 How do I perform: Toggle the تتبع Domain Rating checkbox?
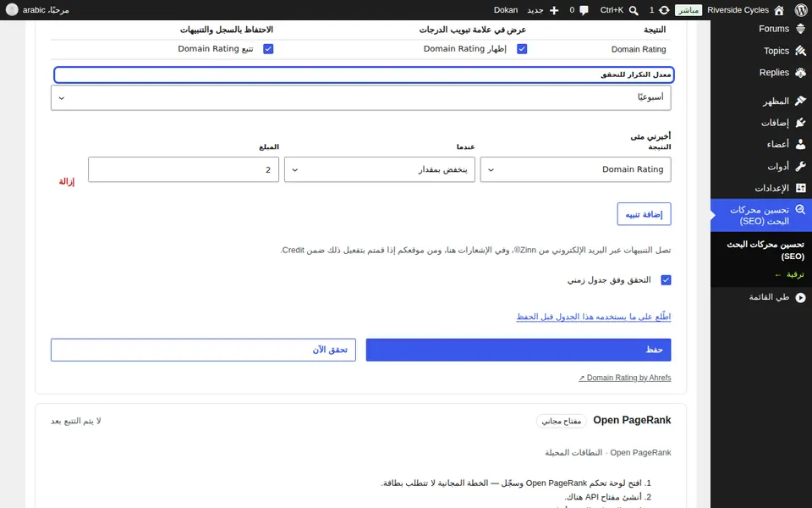(x=268, y=49)
